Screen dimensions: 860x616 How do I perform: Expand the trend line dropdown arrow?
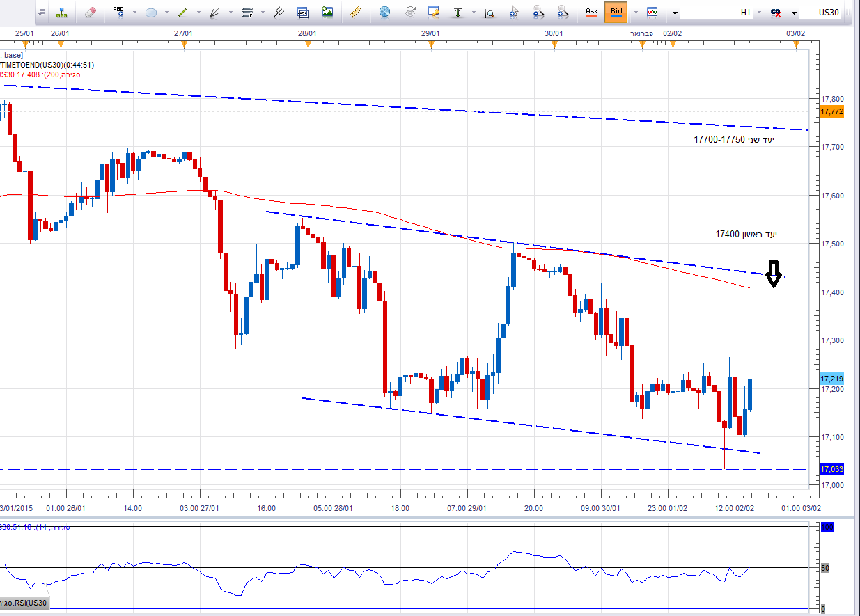click(x=198, y=13)
